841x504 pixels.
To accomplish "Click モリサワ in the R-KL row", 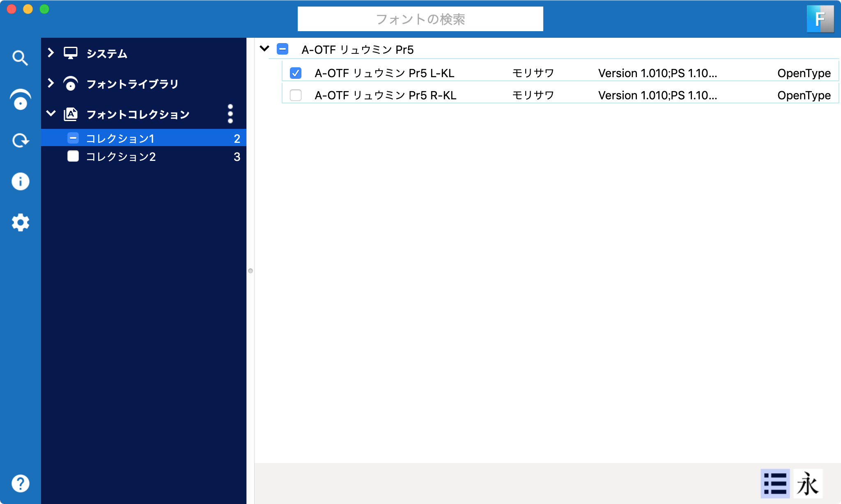I will [x=533, y=95].
